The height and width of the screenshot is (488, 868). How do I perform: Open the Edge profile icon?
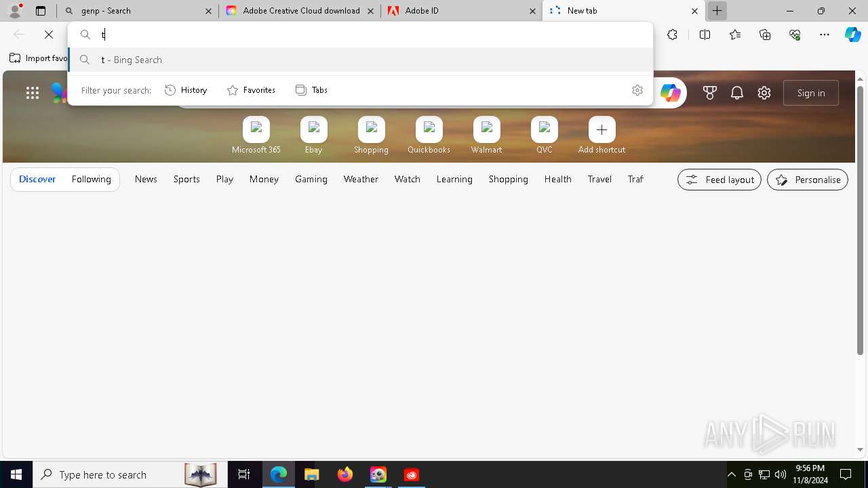15,11
